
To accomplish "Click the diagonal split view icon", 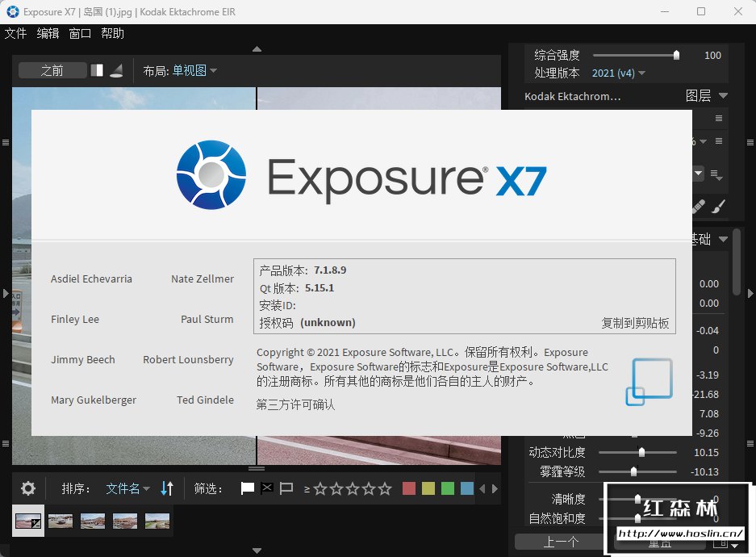I will click(116, 70).
